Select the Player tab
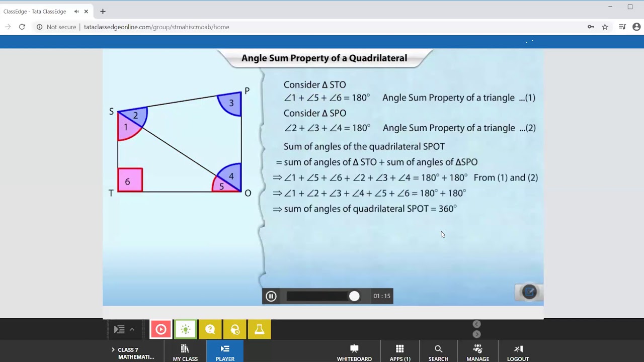The image size is (644, 362). 225,351
